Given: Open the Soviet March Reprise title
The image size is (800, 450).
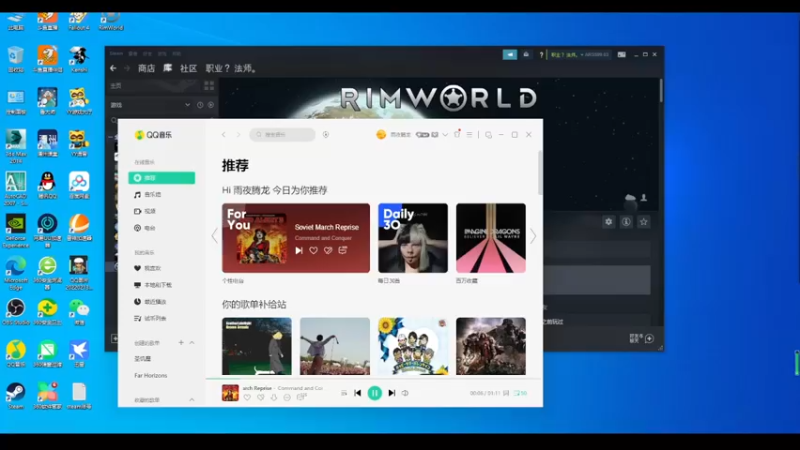Looking at the screenshot, I should click(x=327, y=227).
